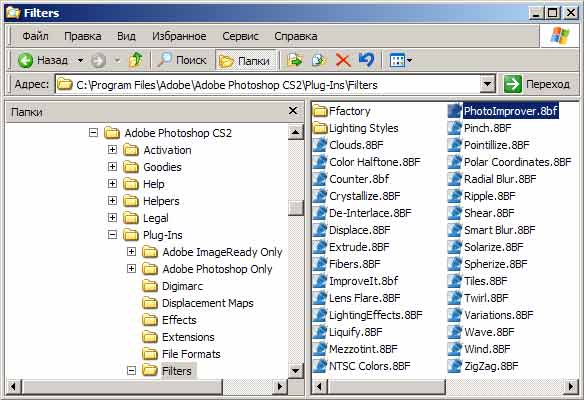Toggle the Папки folders pane button
This screenshot has width=584, height=400.
pyautogui.click(x=246, y=60)
